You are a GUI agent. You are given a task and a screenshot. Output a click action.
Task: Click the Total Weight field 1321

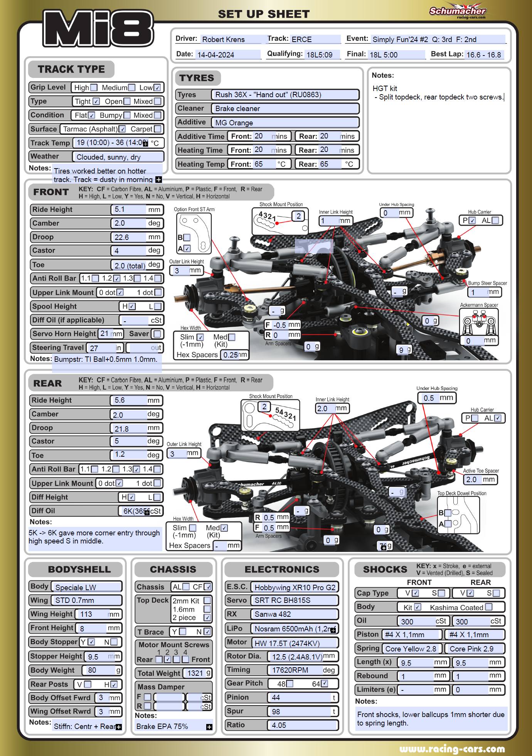click(x=195, y=673)
